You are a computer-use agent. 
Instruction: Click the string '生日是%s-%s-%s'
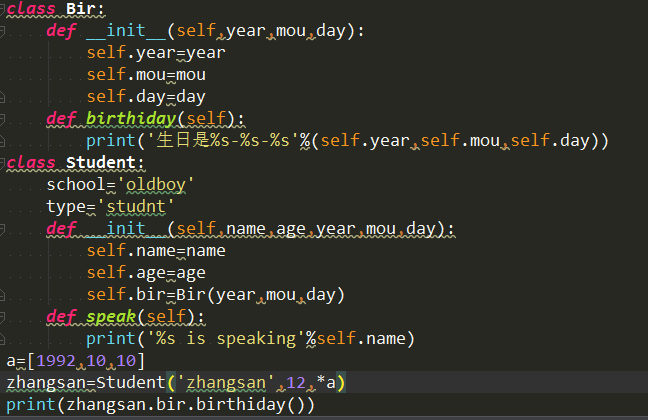(223, 141)
